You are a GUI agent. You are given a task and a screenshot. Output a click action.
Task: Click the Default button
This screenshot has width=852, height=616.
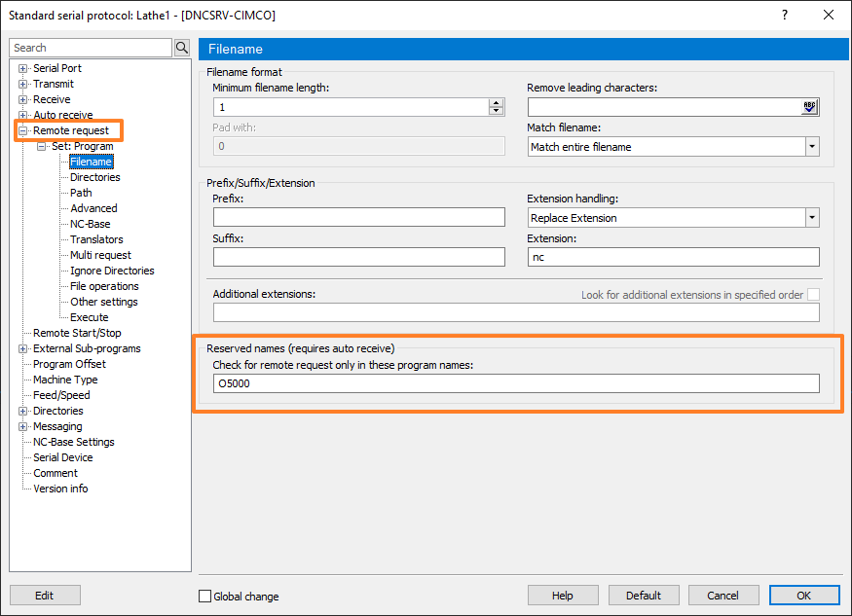pyautogui.click(x=644, y=596)
